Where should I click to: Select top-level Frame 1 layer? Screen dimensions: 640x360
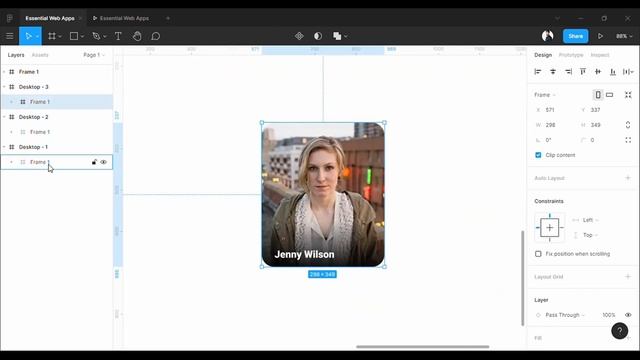click(x=56, y=72)
